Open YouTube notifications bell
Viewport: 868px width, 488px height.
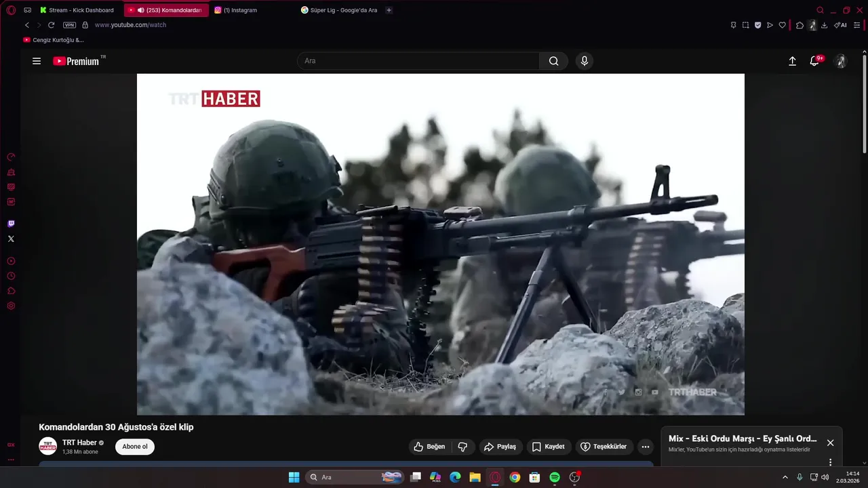tap(815, 61)
